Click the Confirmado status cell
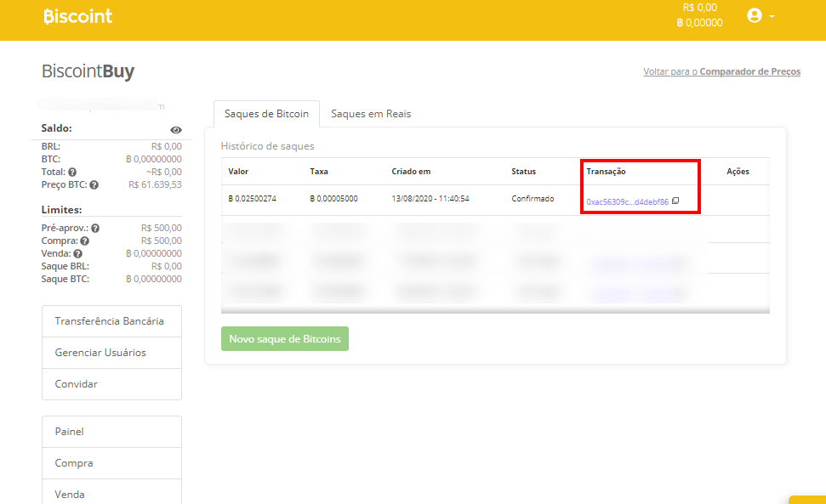The width and height of the screenshot is (826, 504). [x=533, y=199]
